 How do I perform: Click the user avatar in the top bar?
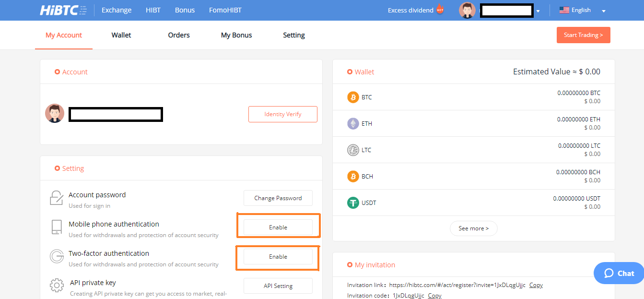tap(467, 10)
